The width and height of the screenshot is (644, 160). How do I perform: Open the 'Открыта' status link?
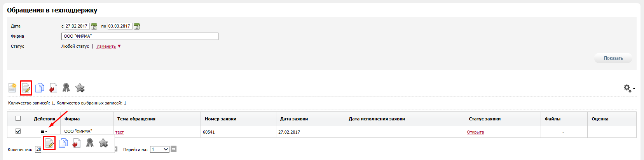click(475, 132)
